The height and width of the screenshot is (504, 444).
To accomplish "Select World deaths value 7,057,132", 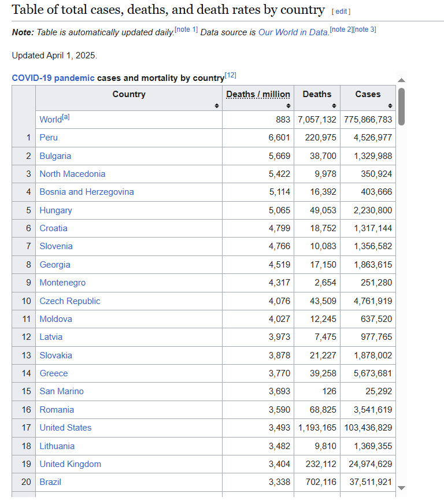I will (x=317, y=120).
